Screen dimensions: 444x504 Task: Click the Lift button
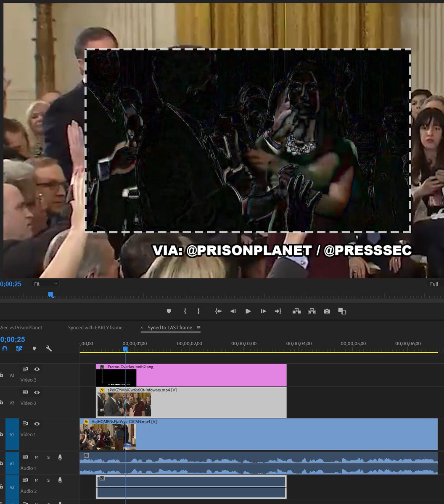[296, 311]
